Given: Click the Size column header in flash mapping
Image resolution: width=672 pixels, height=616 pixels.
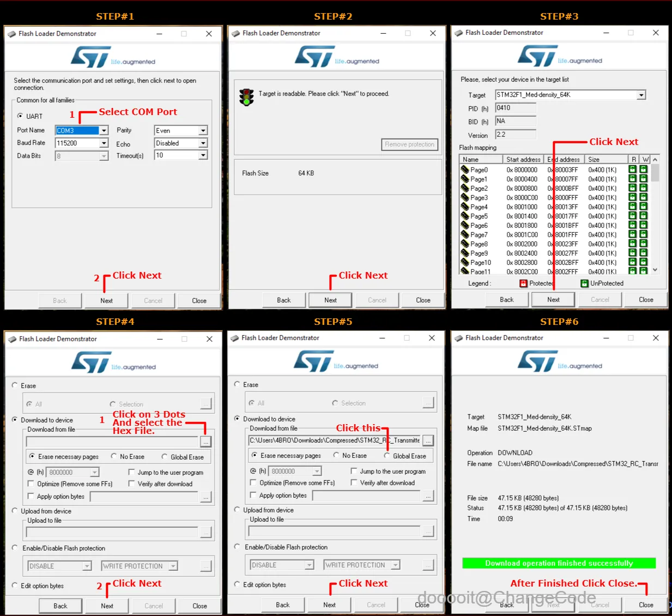Looking at the screenshot, I should tap(606, 159).
